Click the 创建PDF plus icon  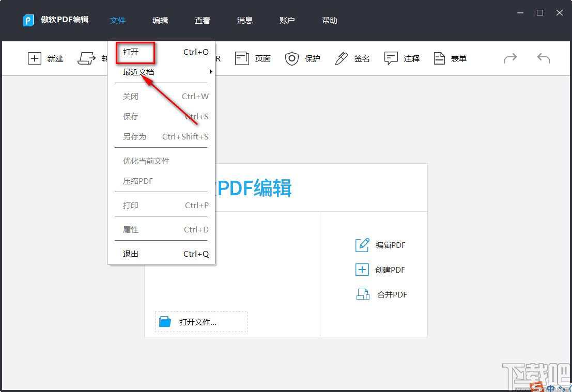coord(362,270)
